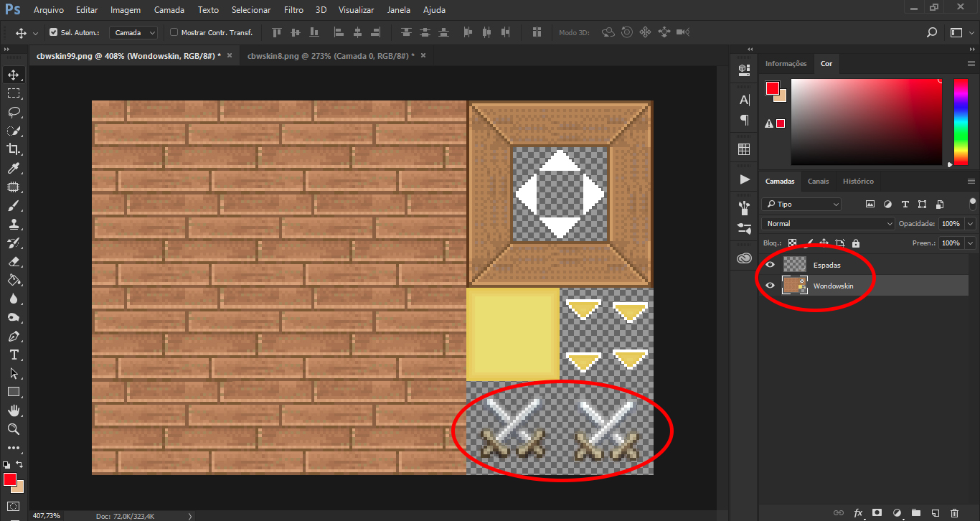The image size is (980, 521).
Task: Open the Actions panel play icon
Action: [744, 179]
